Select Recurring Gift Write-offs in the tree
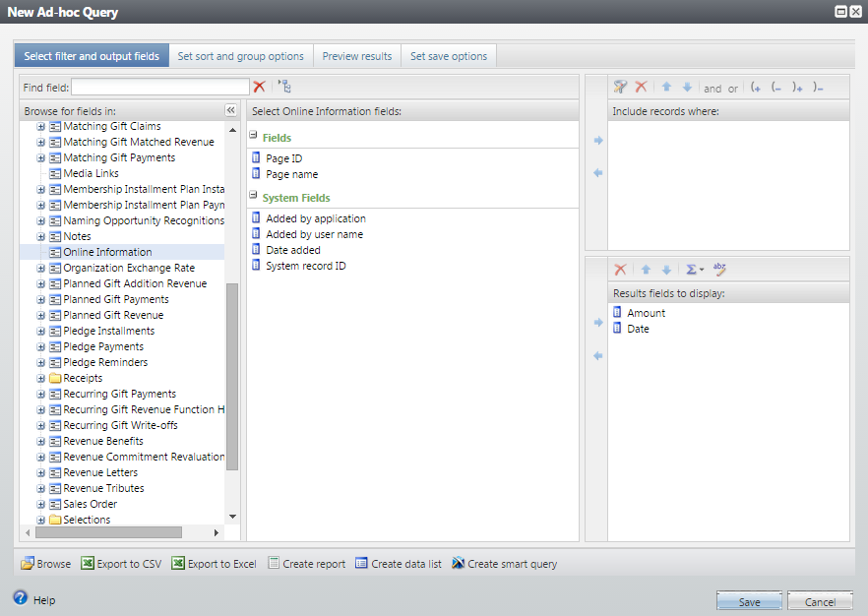The width and height of the screenshot is (868, 616). pyautogui.click(x=120, y=425)
